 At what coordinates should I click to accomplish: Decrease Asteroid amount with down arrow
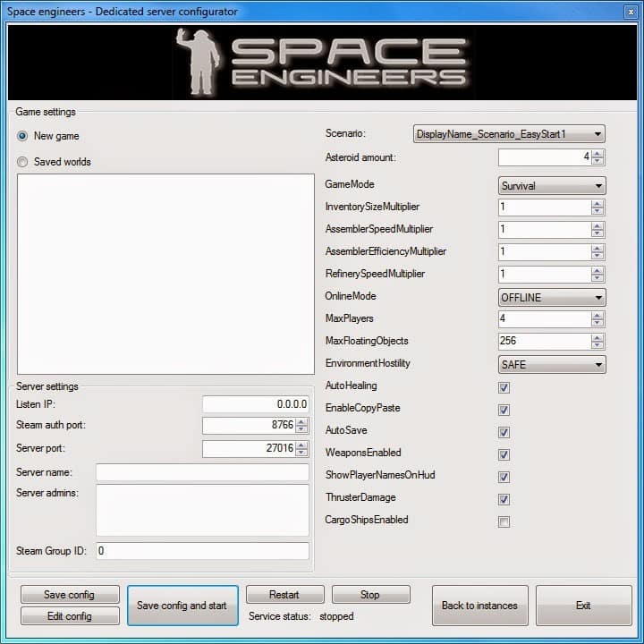[597, 161]
